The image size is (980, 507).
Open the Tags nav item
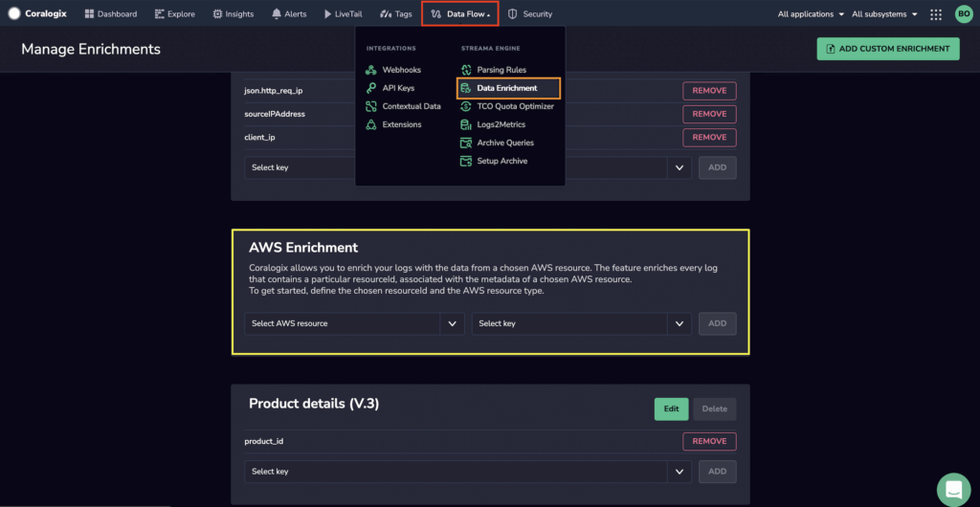[395, 13]
